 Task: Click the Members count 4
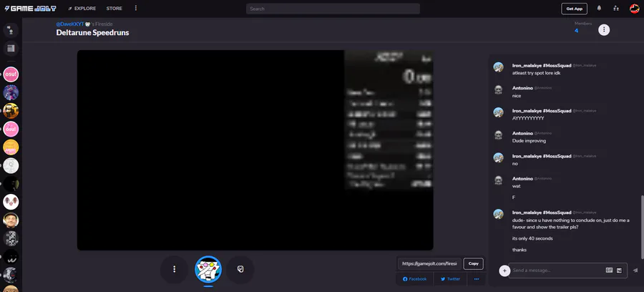pos(576,31)
